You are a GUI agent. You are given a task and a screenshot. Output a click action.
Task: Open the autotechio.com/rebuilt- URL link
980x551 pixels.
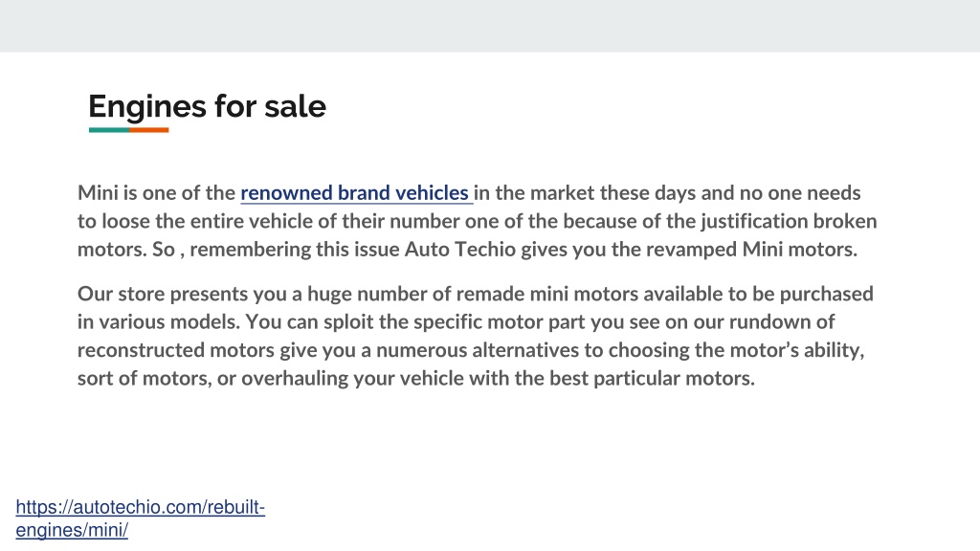coord(141,507)
